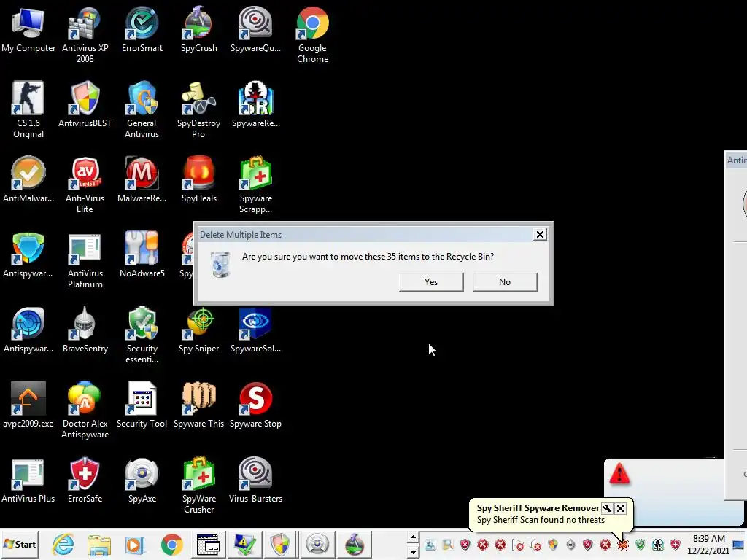Select the AntiMalwar... checkmark icon
The width and height of the screenshot is (747, 560).
point(28,172)
